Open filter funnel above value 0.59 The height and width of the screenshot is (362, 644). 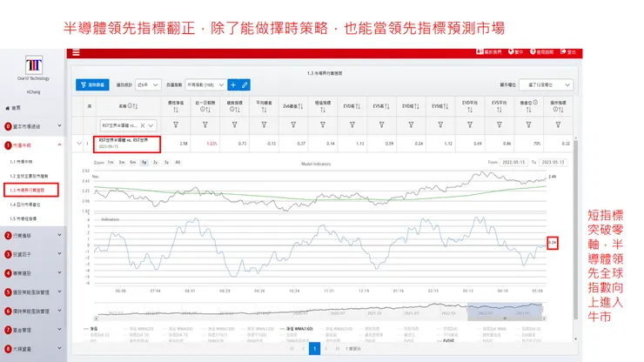coord(381,125)
